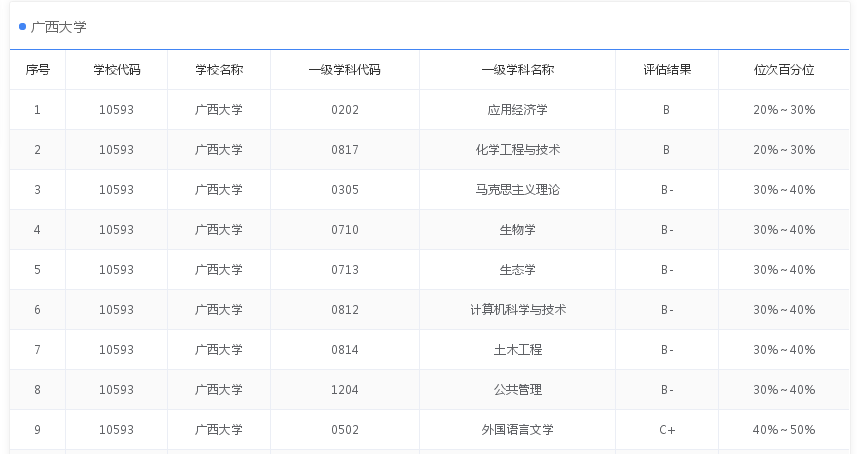The image size is (857, 454).
Task: Click subject code 0713
Action: (x=345, y=269)
